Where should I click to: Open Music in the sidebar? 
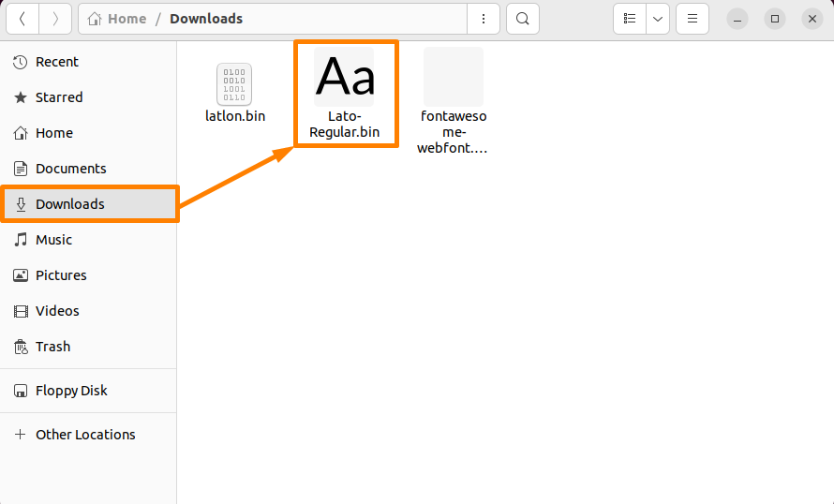coord(88,240)
